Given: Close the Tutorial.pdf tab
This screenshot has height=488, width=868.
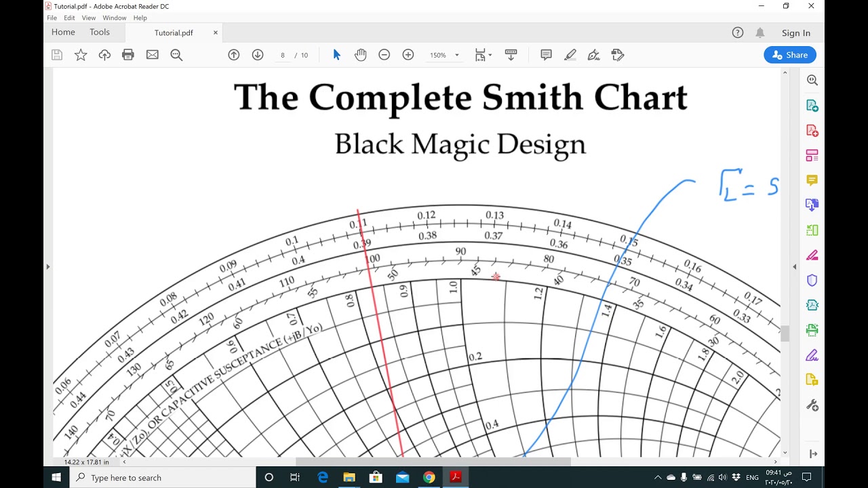Looking at the screenshot, I should pyautogui.click(x=216, y=33).
